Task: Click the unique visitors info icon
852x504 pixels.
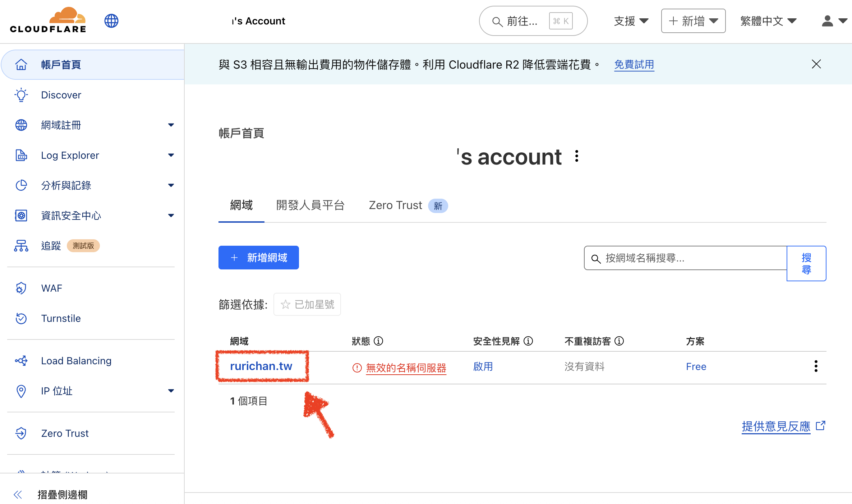Action: [x=619, y=341]
